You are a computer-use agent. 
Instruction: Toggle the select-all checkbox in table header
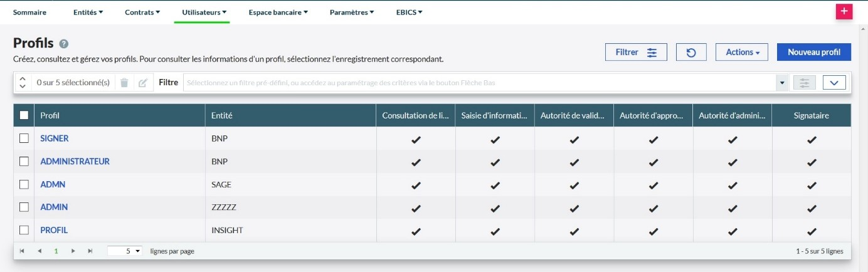click(x=24, y=115)
